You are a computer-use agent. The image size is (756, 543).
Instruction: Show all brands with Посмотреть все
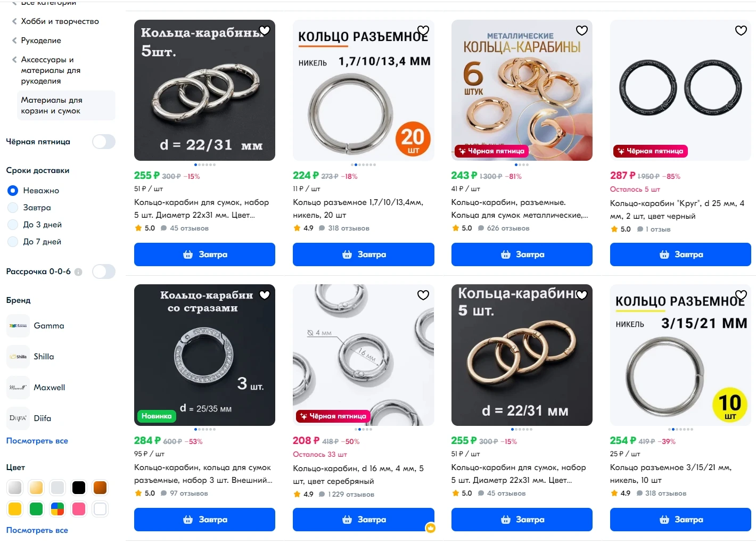pos(37,441)
